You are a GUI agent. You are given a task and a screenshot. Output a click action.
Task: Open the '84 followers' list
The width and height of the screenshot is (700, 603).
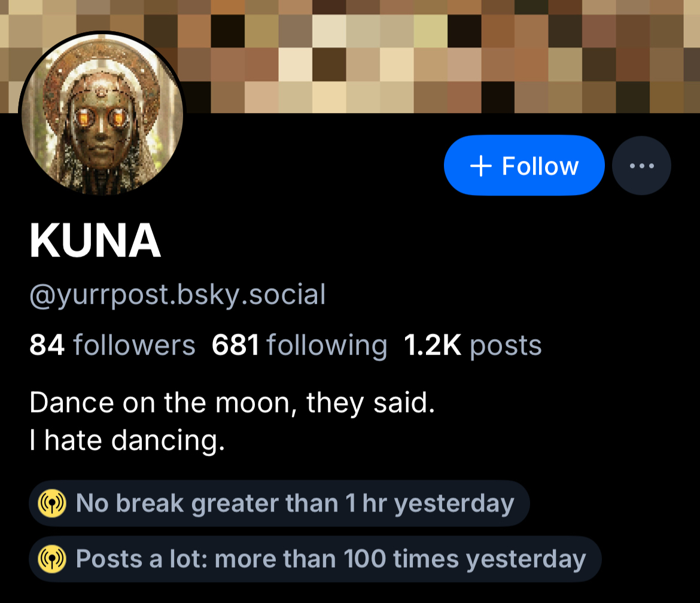(112, 345)
